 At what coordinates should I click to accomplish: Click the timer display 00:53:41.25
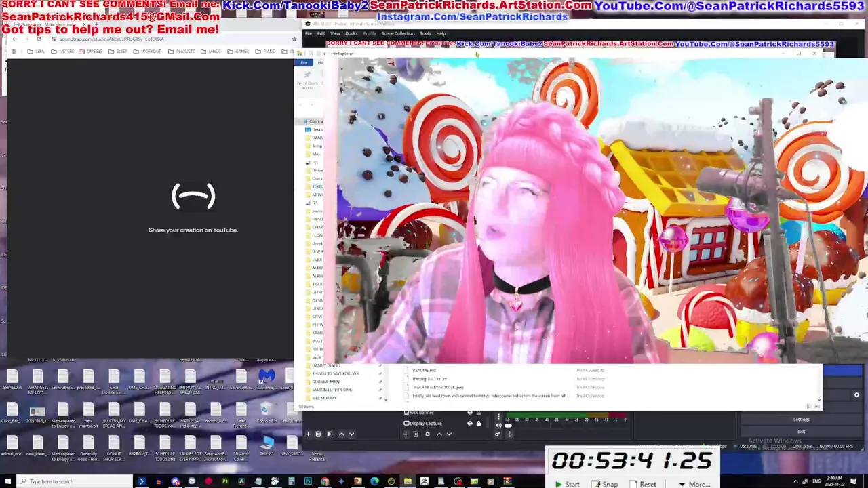pyautogui.click(x=632, y=461)
